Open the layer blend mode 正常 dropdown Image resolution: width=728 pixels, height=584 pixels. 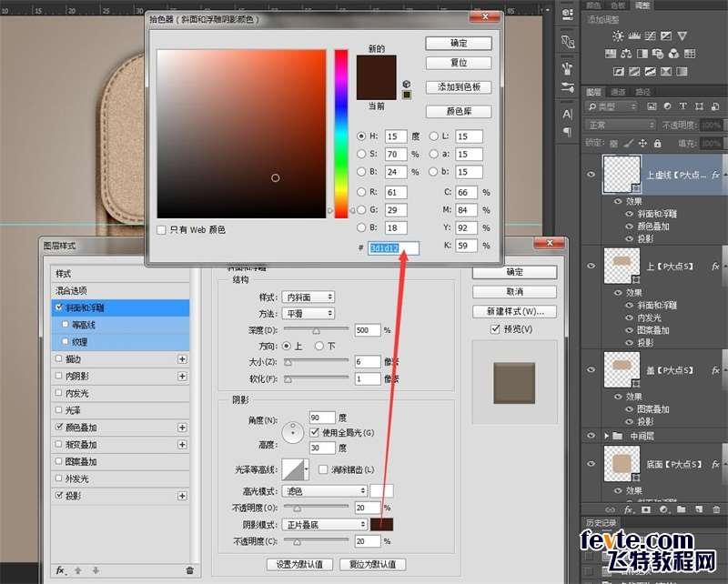[x=621, y=125]
